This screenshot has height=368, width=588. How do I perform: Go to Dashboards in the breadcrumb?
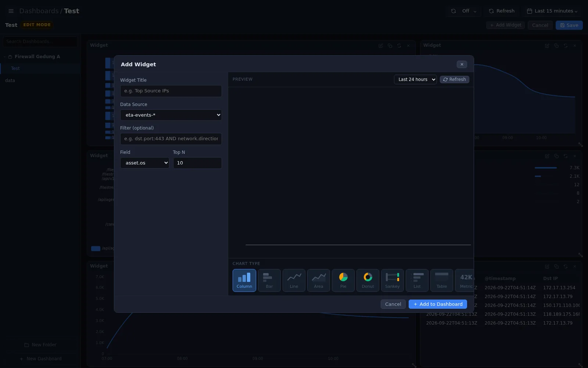pyautogui.click(x=39, y=11)
